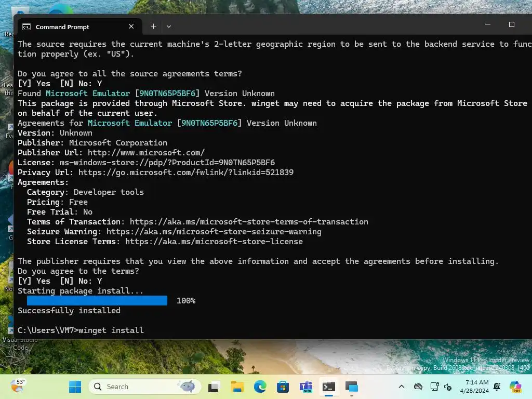Screen dimensions: 532x399
Task: Click the 100% install progress bar
Action: (97, 301)
